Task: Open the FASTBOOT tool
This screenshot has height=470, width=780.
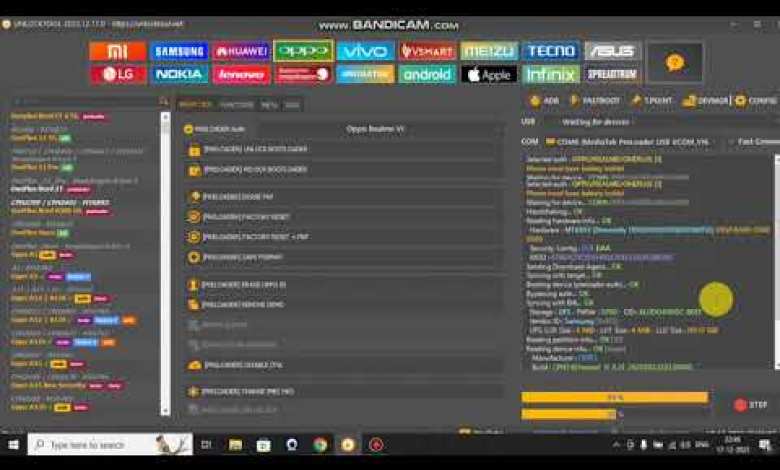Action: (x=594, y=100)
